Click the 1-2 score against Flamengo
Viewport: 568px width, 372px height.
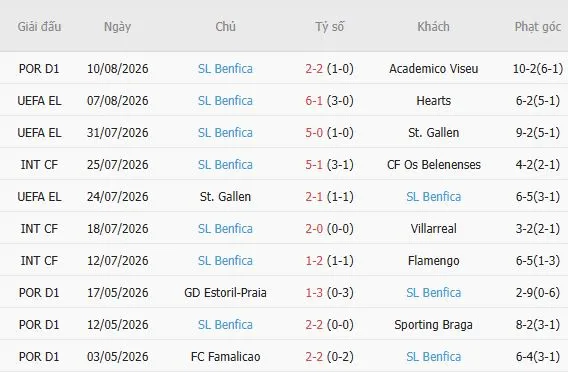(x=314, y=260)
